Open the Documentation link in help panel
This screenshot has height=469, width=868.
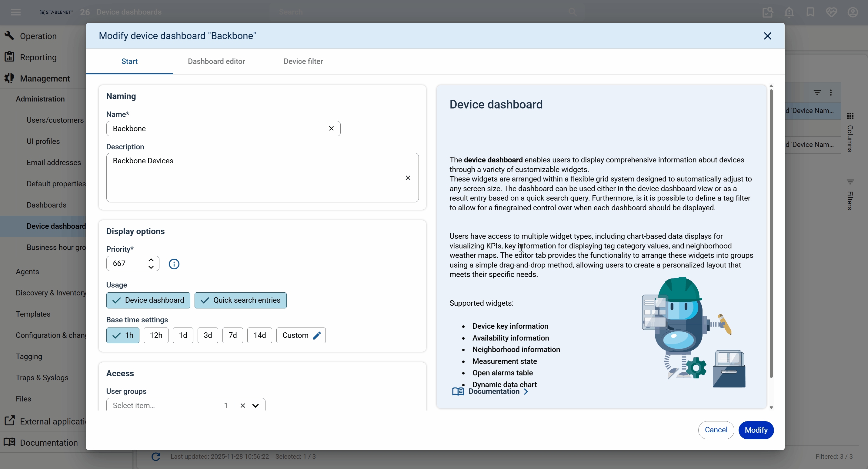pos(494,391)
